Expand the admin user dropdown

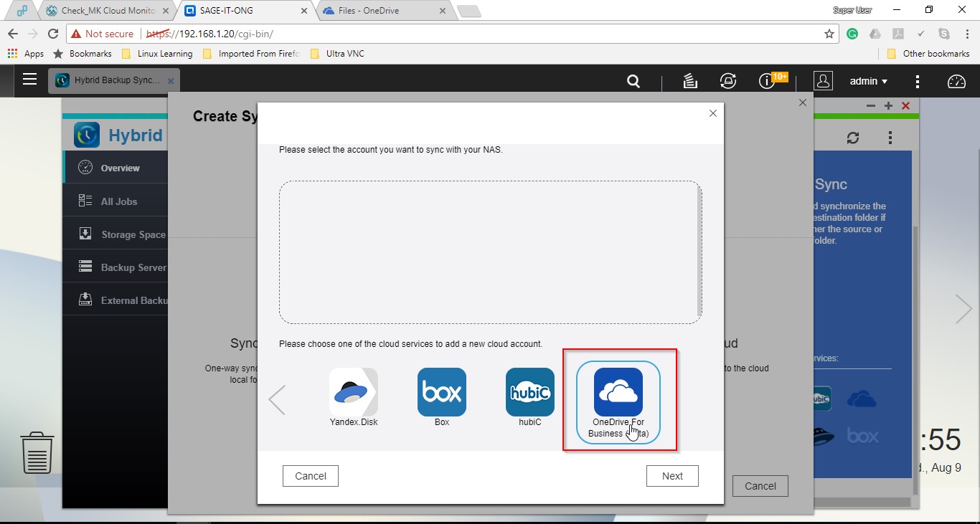(868, 82)
